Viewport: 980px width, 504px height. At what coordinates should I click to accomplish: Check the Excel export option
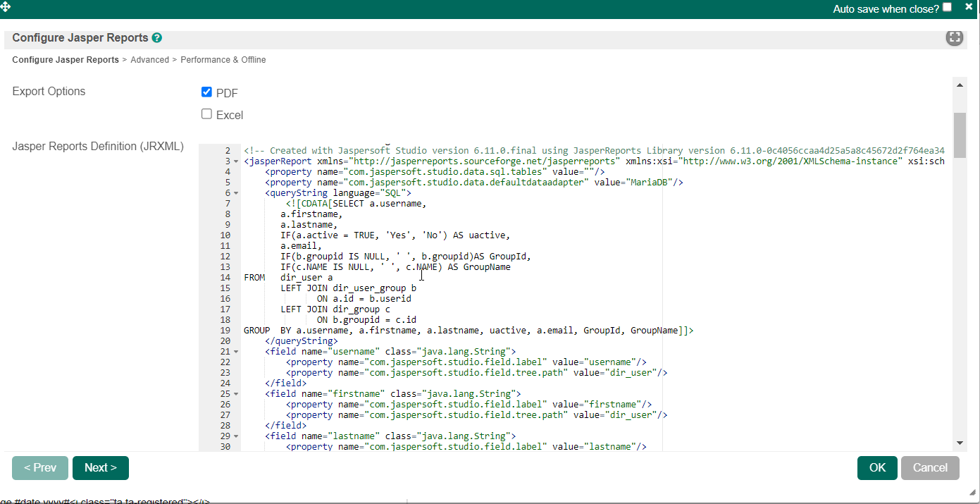(x=206, y=114)
